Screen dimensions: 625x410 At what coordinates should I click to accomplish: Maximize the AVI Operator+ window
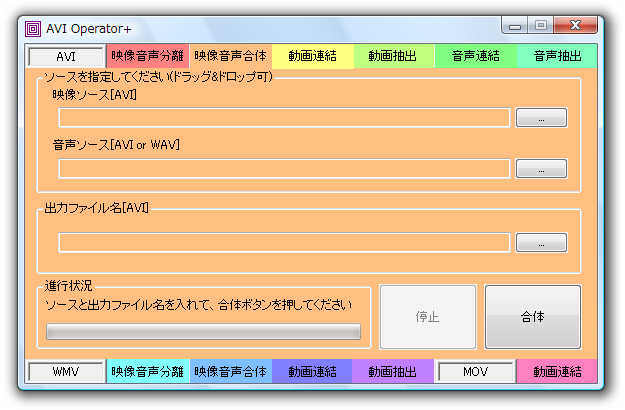[541, 26]
